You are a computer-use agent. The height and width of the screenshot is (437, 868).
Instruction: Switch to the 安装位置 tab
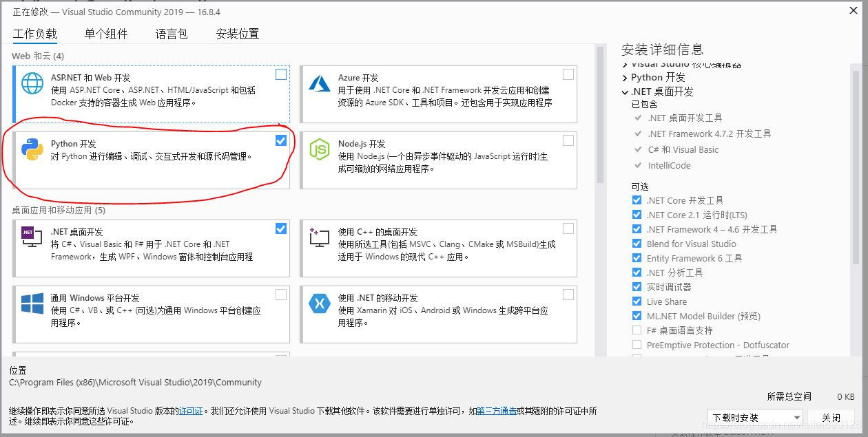coord(238,34)
